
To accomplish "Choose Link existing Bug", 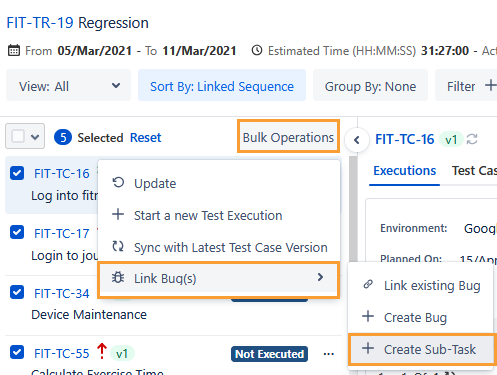I will pyautogui.click(x=421, y=286).
